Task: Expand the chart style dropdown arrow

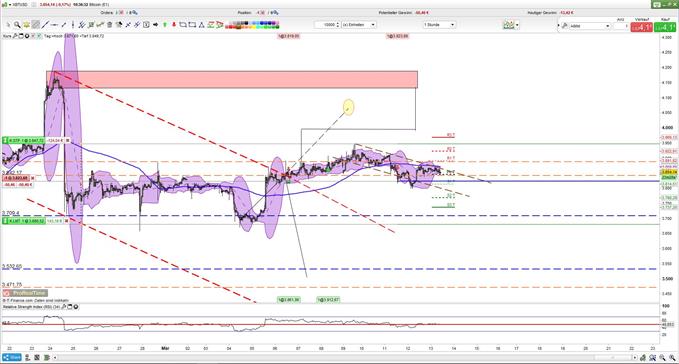Action: pos(517,25)
